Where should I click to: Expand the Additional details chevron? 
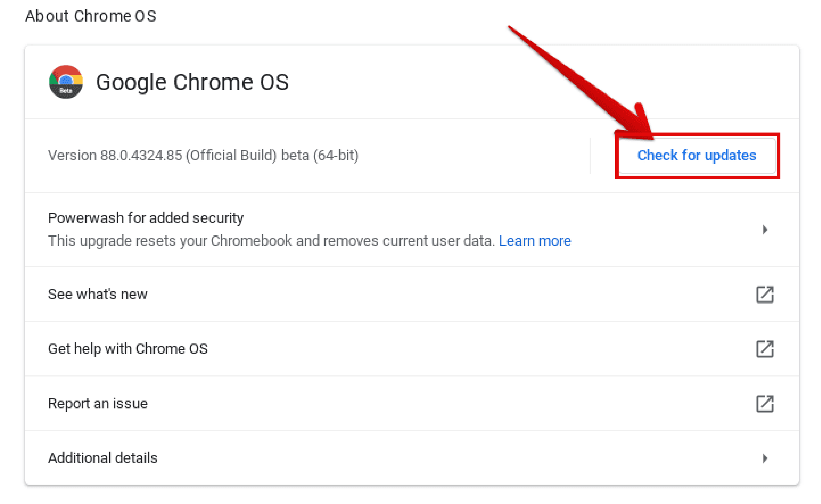point(765,458)
